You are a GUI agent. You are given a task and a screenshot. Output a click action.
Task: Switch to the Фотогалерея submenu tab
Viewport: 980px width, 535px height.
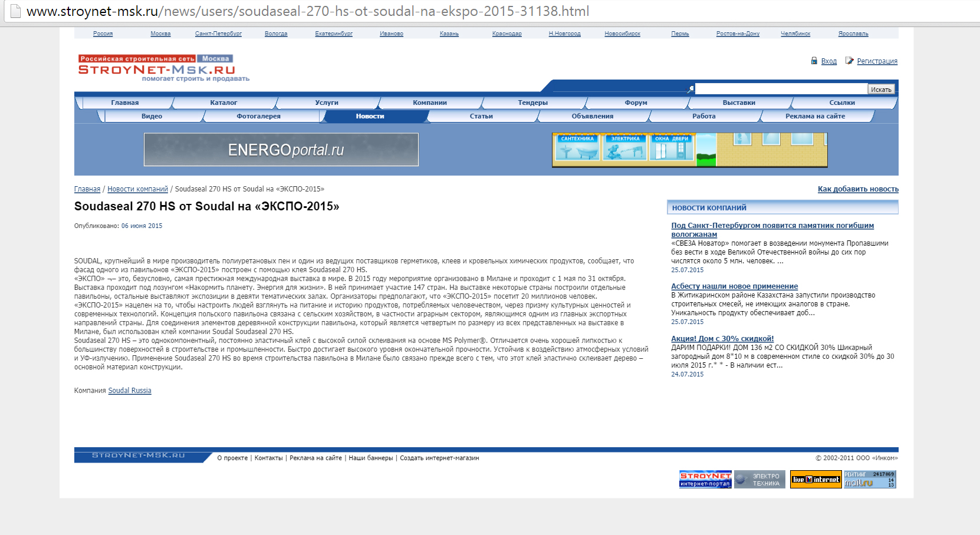coord(259,116)
